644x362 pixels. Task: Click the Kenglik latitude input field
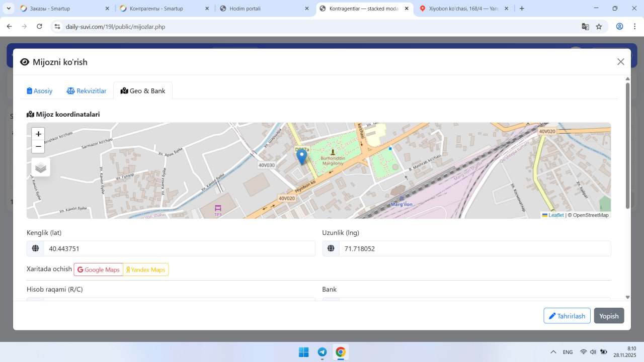[179, 249]
